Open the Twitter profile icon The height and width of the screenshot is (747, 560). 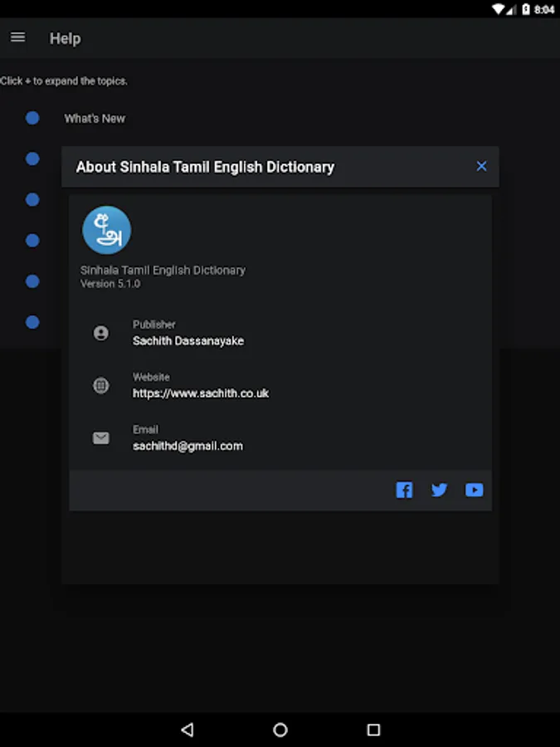(439, 490)
